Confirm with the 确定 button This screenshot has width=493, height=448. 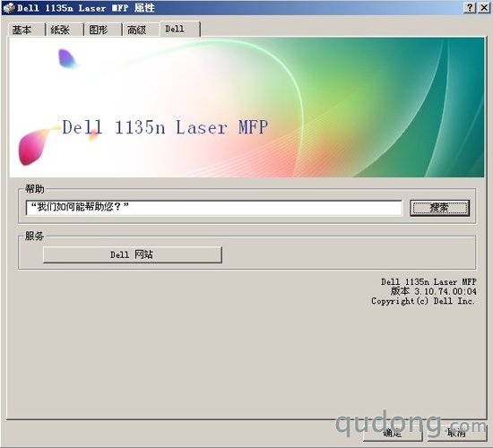tap(393, 433)
